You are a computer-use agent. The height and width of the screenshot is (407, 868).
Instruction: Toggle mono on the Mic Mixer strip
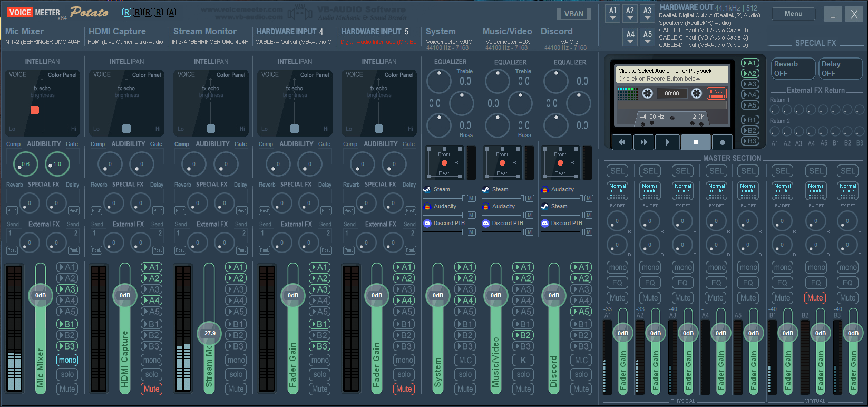(67, 361)
